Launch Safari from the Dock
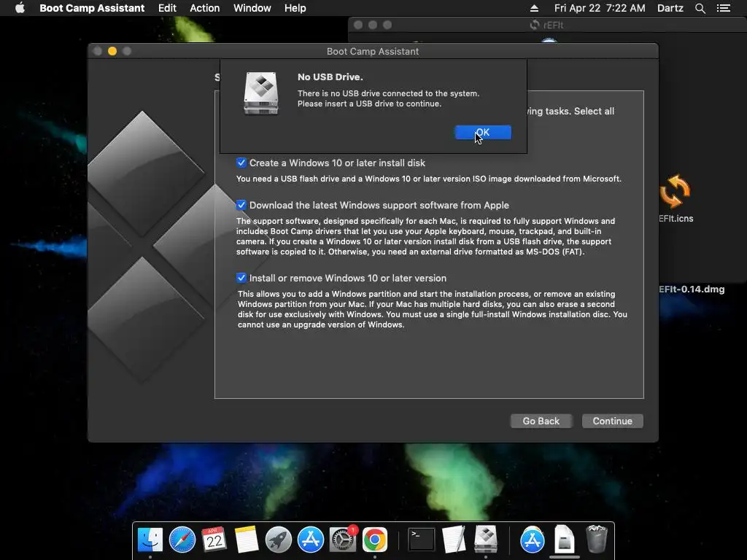 182,540
